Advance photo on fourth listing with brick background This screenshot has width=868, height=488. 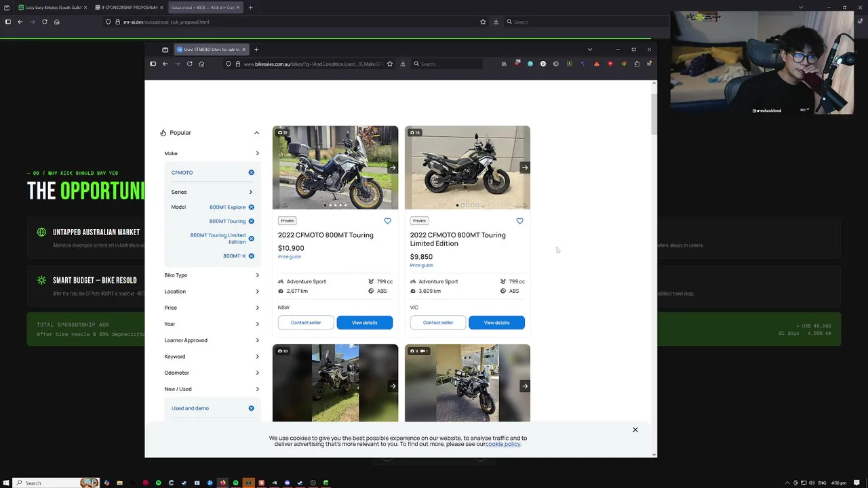point(524,386)
